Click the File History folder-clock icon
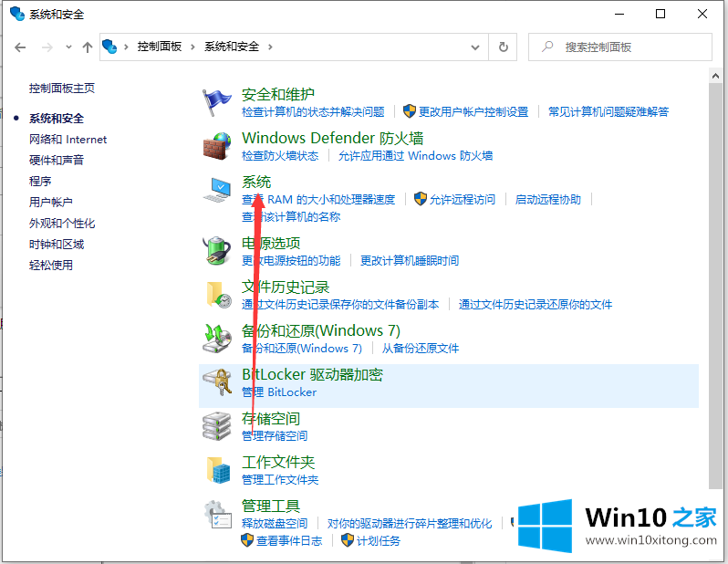 [218, 295]
